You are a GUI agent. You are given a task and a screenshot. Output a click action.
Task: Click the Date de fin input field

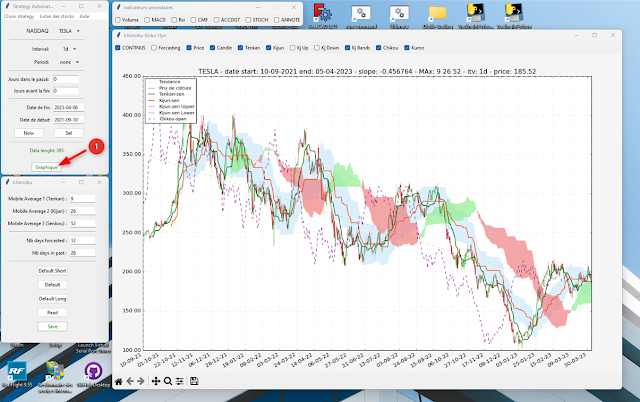(x=69, y=106)
